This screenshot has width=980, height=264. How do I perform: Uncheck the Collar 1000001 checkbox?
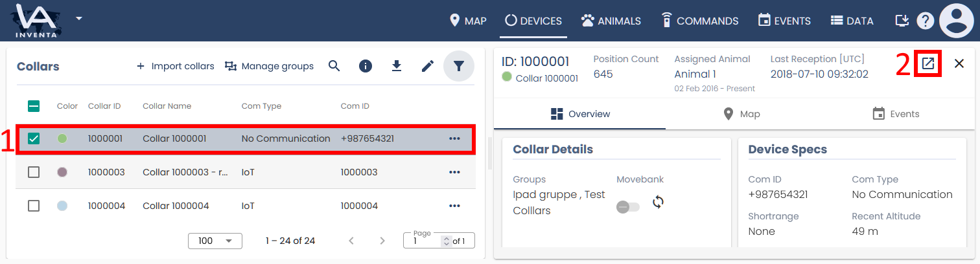click(x=34, y=138)
